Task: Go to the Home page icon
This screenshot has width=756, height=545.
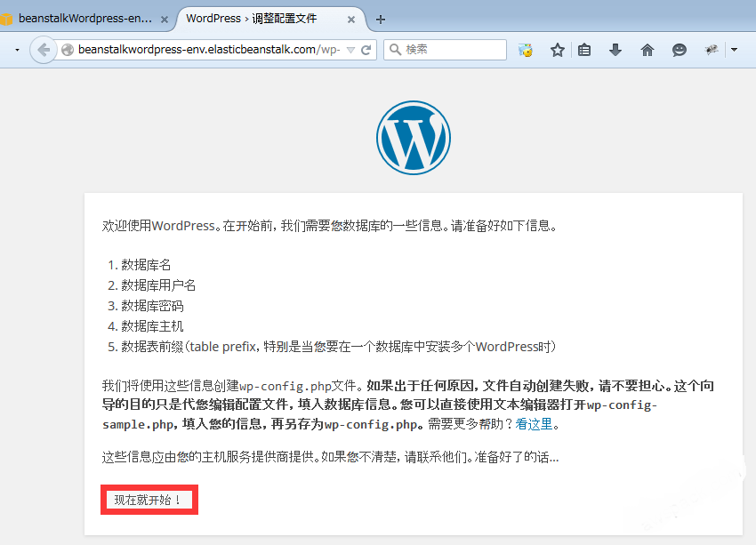Action: point(647,50)
